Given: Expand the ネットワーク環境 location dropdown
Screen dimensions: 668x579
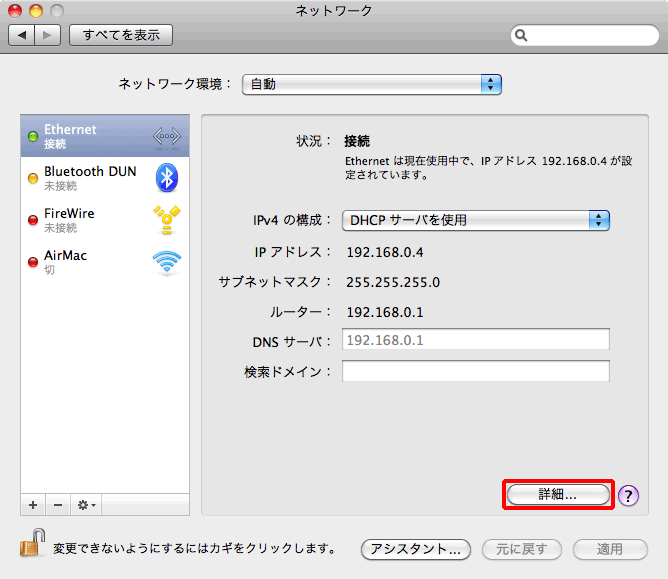Looking at the screenshot, I should 371,84.
